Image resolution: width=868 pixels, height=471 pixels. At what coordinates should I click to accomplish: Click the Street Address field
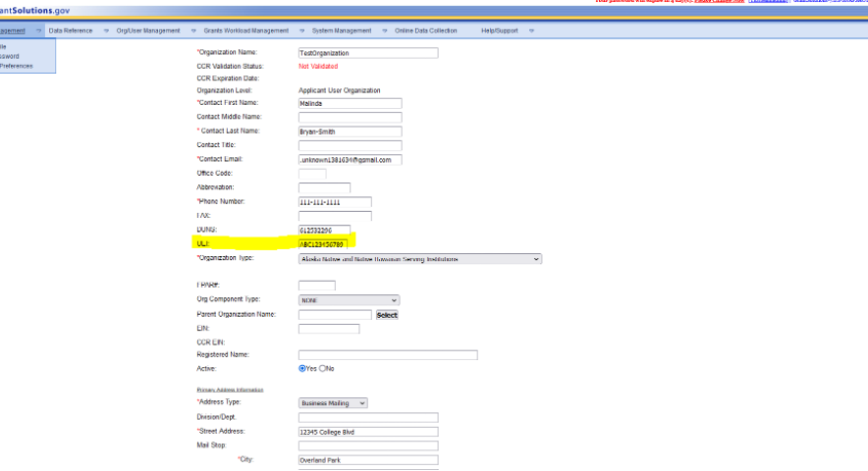367,432
